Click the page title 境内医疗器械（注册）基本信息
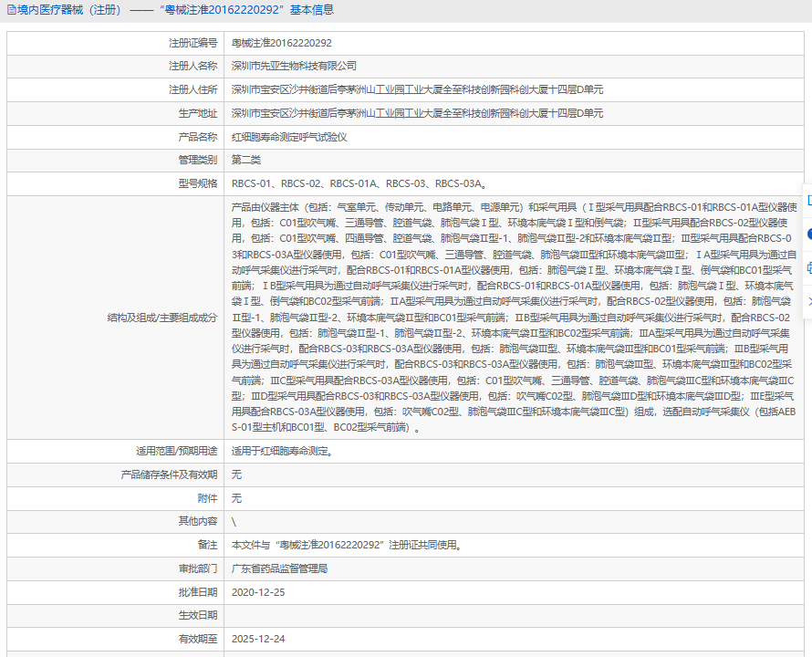 tap(175, 10)
